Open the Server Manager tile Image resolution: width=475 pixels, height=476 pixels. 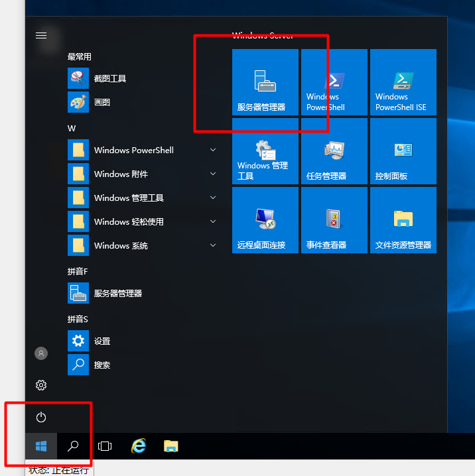(265, 82)
